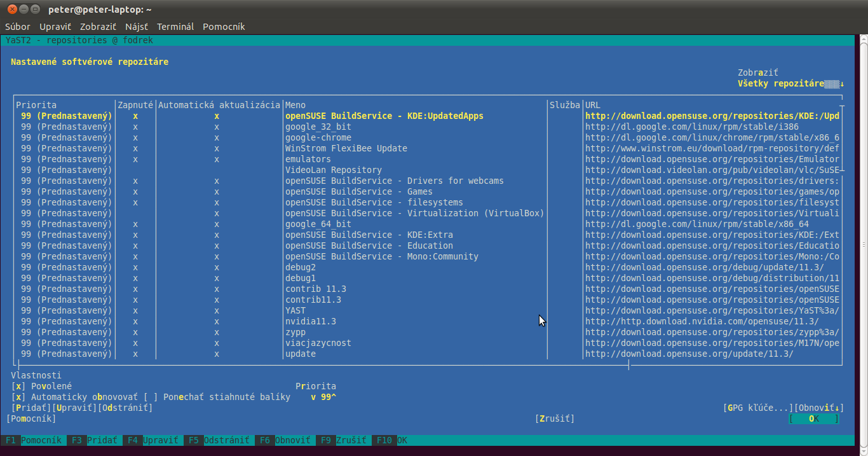Click the Upraviť button below Vlastnosti
This screenshot has height=456, width=868.
pyautogui.click(x=74, y=408)
